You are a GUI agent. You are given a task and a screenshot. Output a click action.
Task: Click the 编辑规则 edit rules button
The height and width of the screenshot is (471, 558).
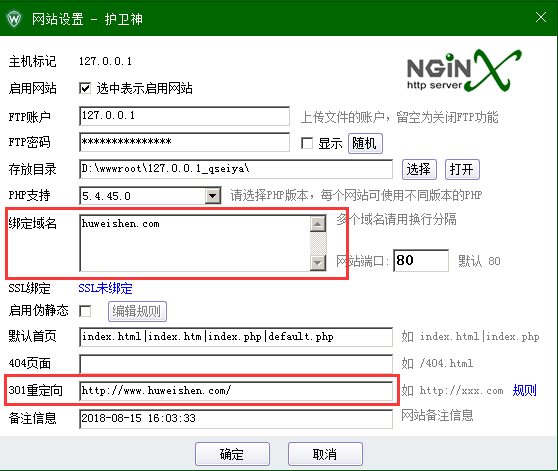pos(137,311)
